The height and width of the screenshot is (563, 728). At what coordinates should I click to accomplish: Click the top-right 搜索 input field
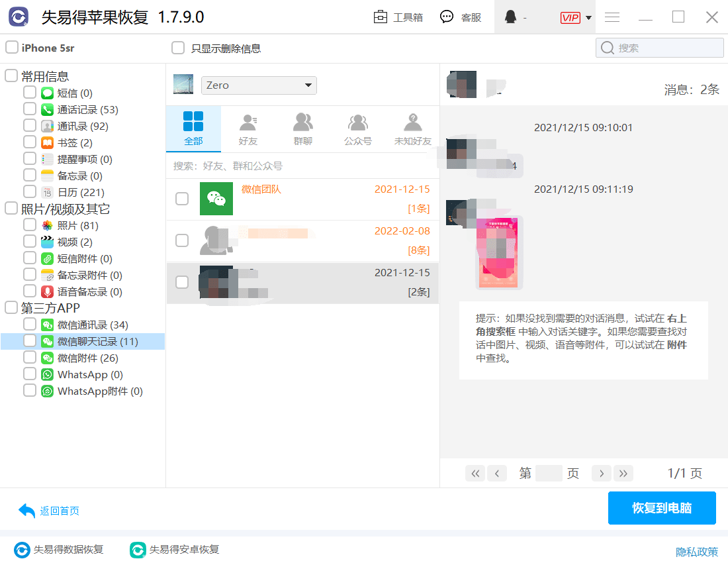click(659, 48)
